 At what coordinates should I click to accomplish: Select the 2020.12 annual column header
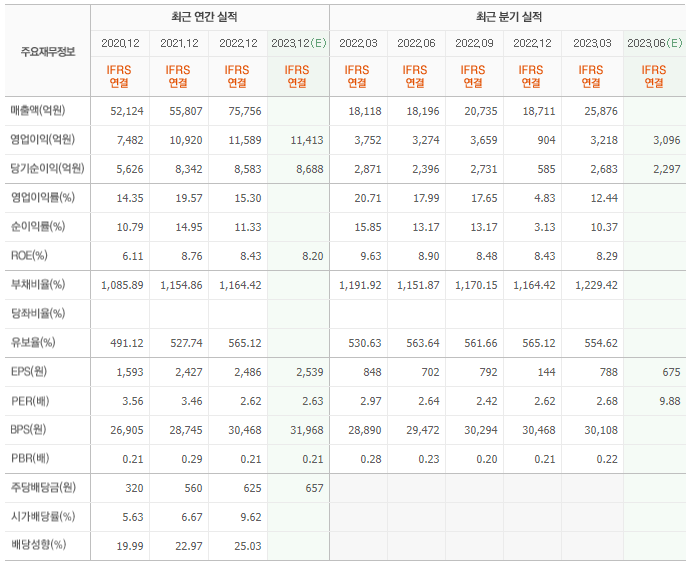(x=120, y=43)
